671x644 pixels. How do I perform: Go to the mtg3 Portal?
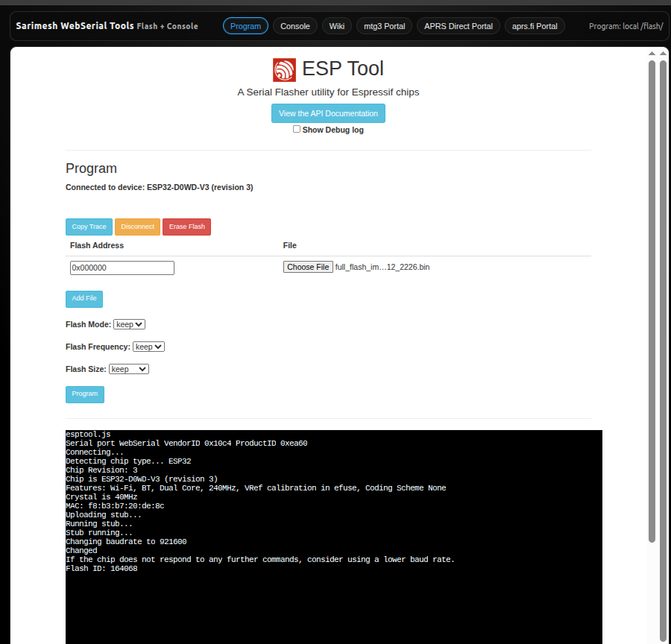coord(384,26)
